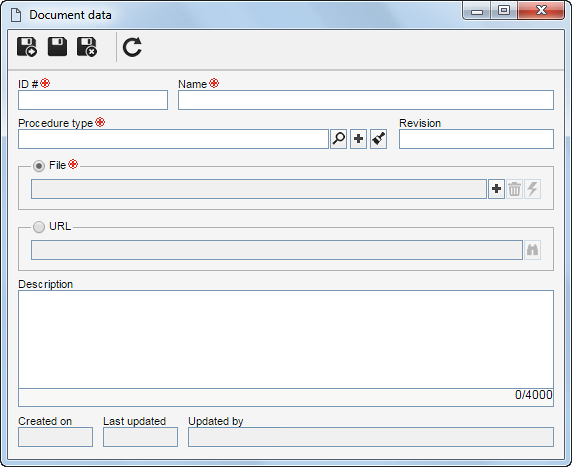Viewport: 572px width, 467px height.
Task: Focus the ID # input field
Action: 93,100
